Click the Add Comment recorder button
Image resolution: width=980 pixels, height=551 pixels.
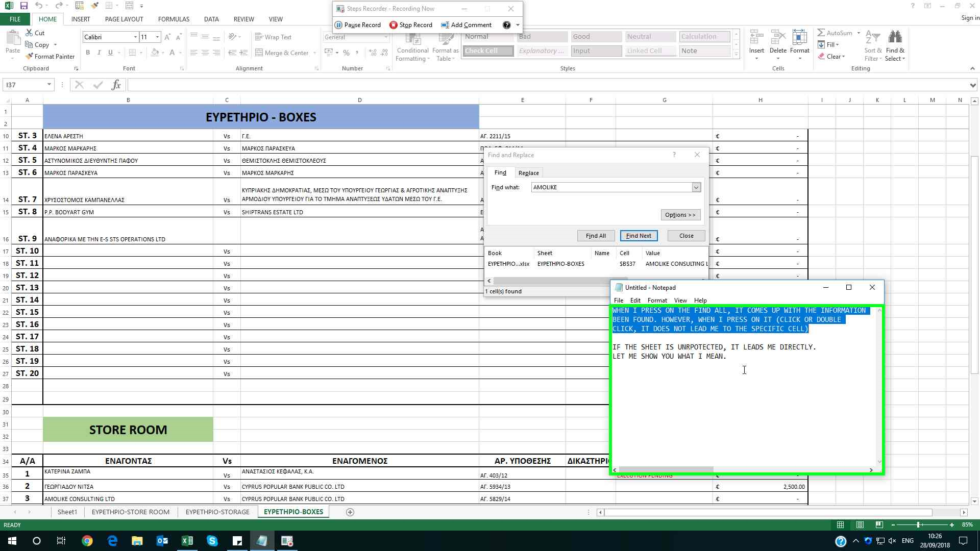point(466,25)
